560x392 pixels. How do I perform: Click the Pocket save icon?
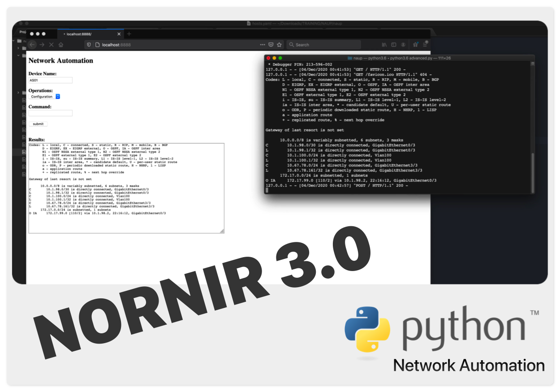coord(271,45)
